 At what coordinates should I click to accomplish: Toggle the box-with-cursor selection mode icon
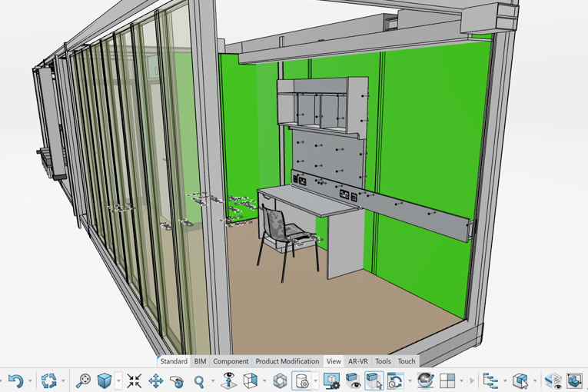click(x=374, y=380)
